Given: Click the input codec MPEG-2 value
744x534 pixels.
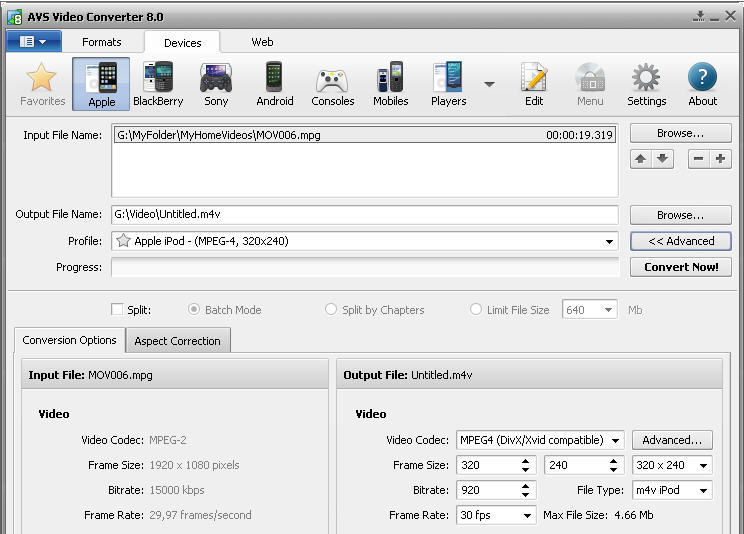Looking at the screenshot, I should 167,440.
